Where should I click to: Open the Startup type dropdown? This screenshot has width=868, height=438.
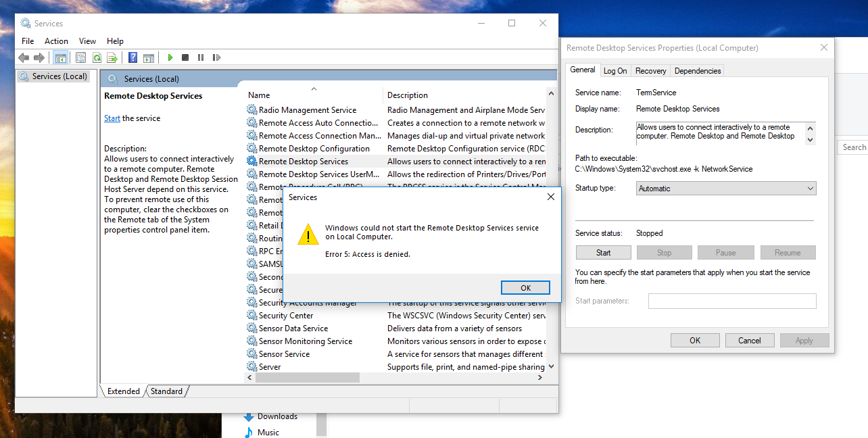[x=726, y=189]
